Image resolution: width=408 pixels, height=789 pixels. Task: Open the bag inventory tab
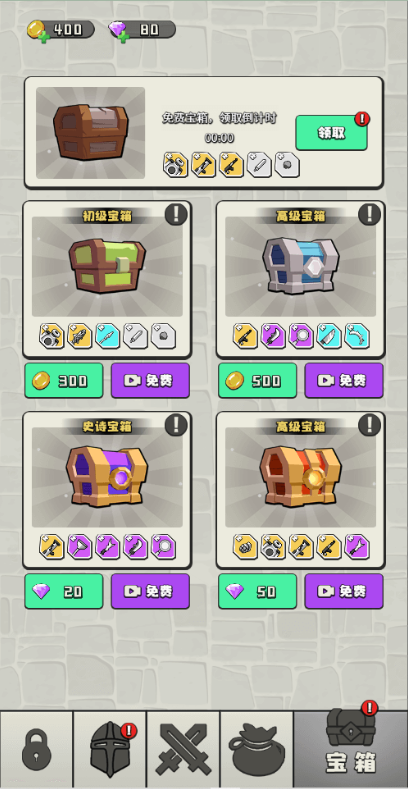257,750
